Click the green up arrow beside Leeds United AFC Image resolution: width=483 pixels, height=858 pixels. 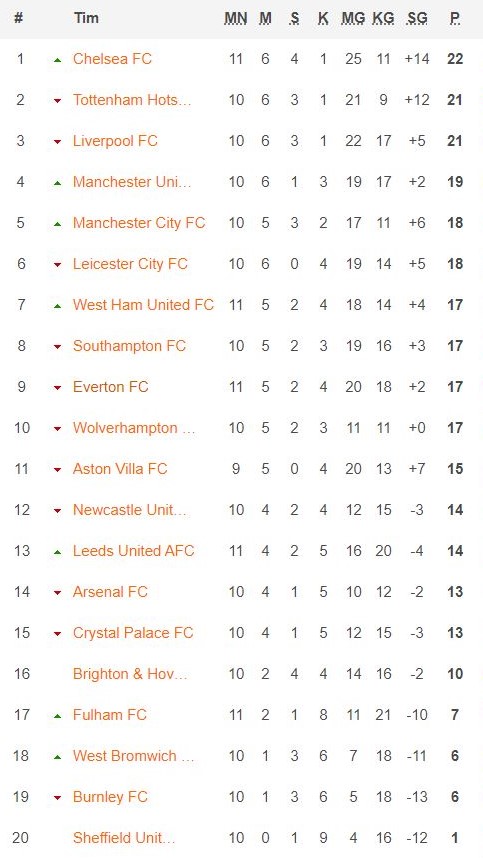point(57,552)
